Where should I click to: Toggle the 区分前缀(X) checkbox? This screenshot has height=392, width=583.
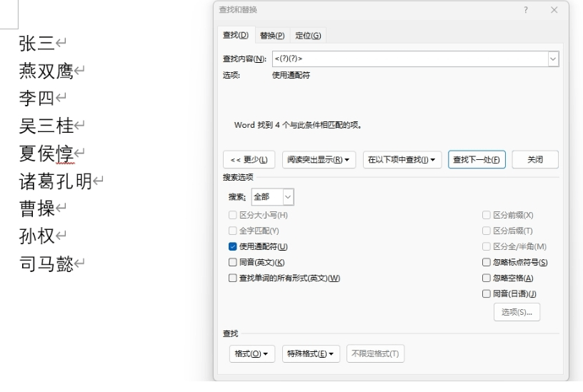[487, 215]
